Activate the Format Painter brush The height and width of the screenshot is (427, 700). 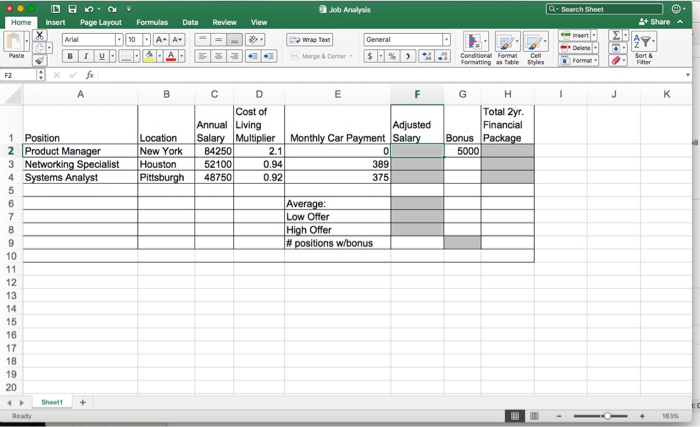[39, 60]
